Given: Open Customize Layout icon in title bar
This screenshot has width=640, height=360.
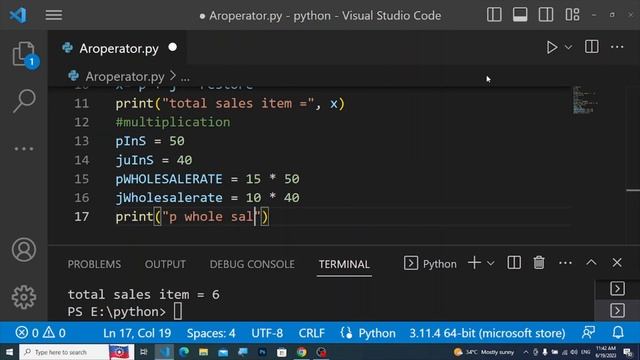Looking at the screenshot, I should tap(572, 15).
